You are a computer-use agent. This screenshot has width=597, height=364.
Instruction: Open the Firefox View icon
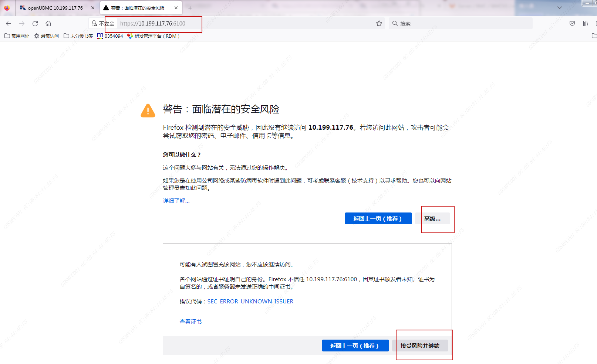[x=7, y=8]
